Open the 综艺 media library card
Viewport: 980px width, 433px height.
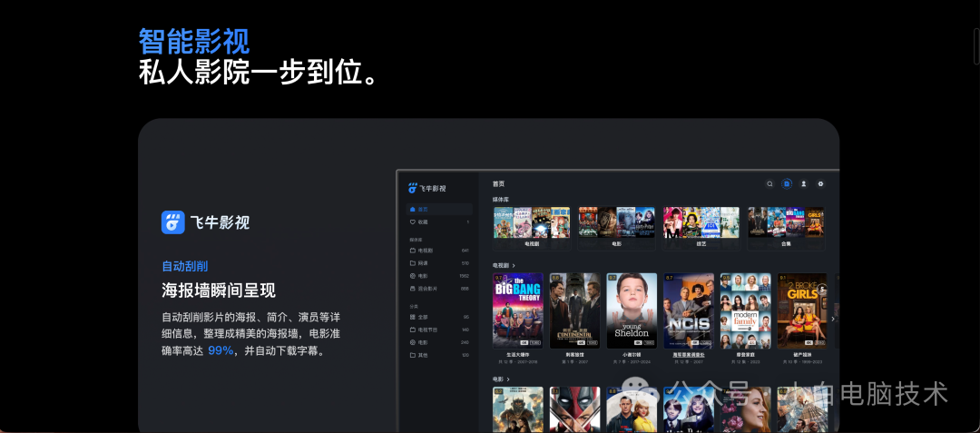pyautogui.click(x=701, y=228)
